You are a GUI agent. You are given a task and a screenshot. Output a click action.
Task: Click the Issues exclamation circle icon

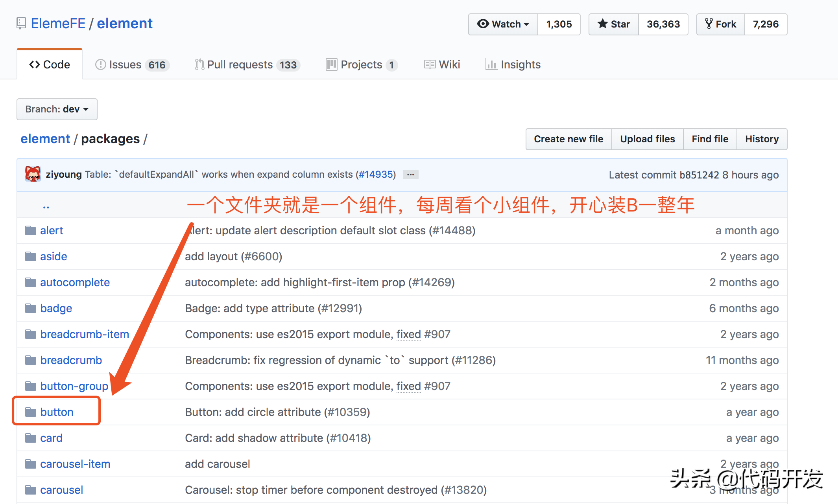pyautogui.click(x=101, y=64)
